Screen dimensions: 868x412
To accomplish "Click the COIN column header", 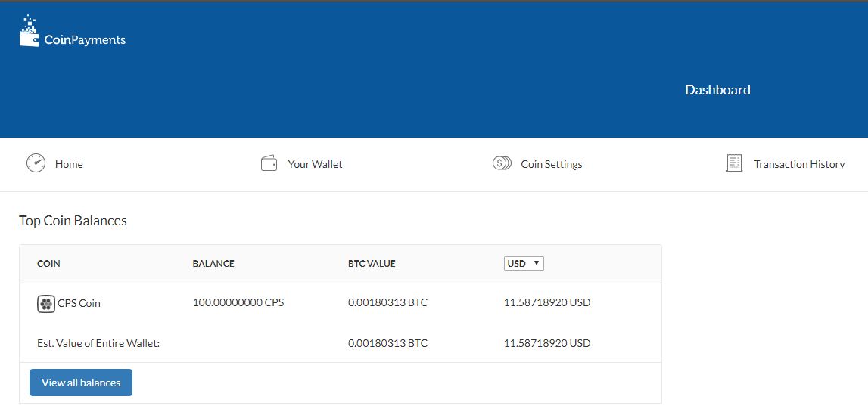I will tap(48, 264).
